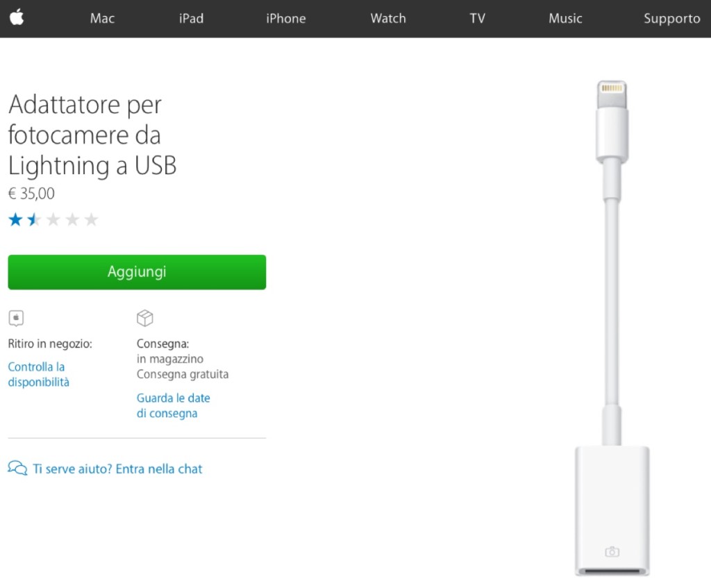The width and height of the screenshot is (711, 588).
Task: Click the third rating star
Action: coord(53,219)
